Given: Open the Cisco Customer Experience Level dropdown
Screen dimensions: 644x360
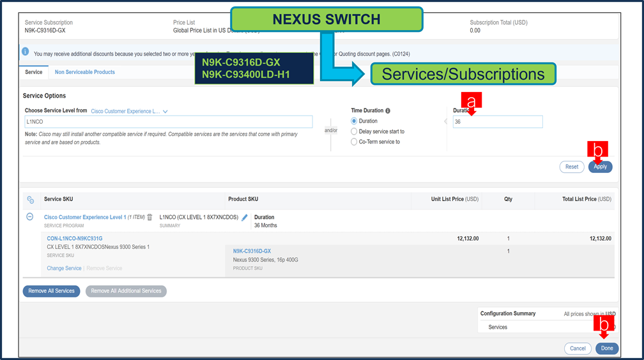Looking at the screenshot, I should coord(129,111).
